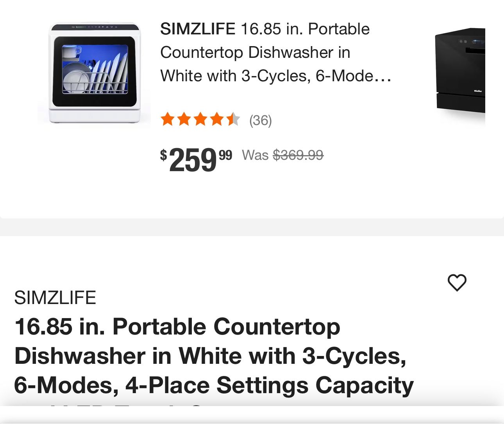This screenshot has height=424, width=504.
Task: Click the control panel on white dishwasher
Action: [94, 27]
